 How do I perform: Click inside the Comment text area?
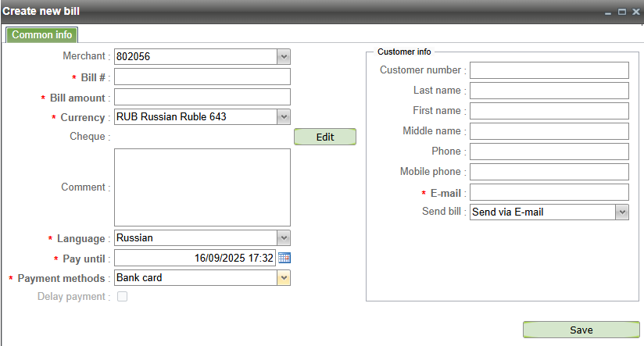202,187
